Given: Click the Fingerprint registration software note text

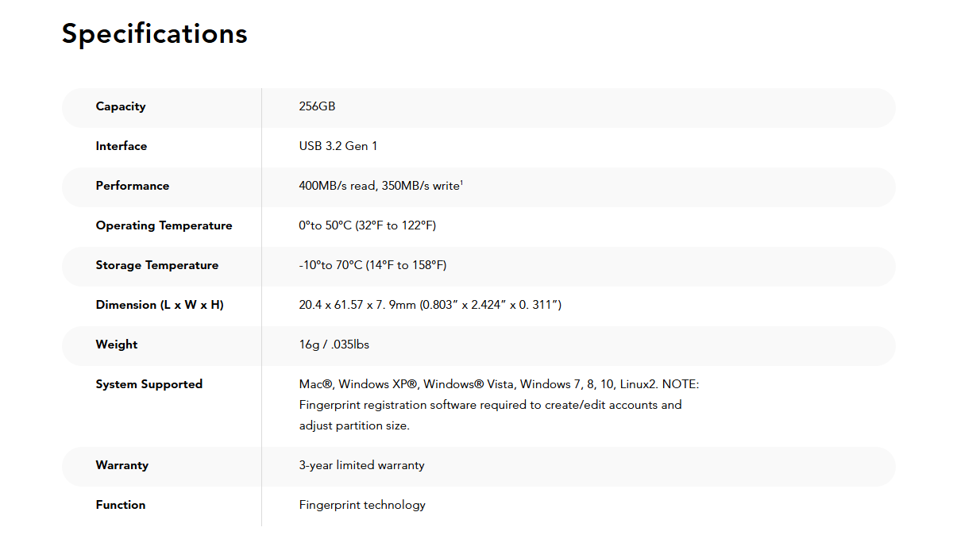Looking at the screenshot, I should [490, 405].
